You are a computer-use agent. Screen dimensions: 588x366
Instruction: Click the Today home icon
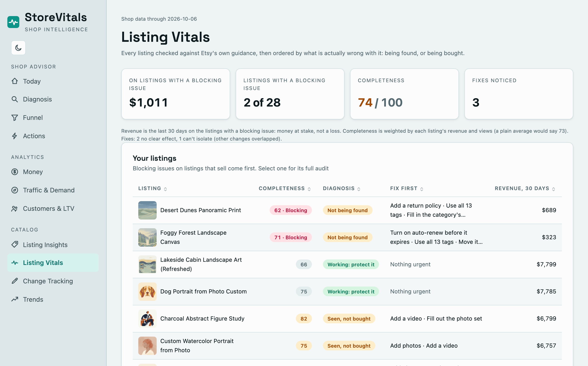pyautogui.click(x=15, y=81)
